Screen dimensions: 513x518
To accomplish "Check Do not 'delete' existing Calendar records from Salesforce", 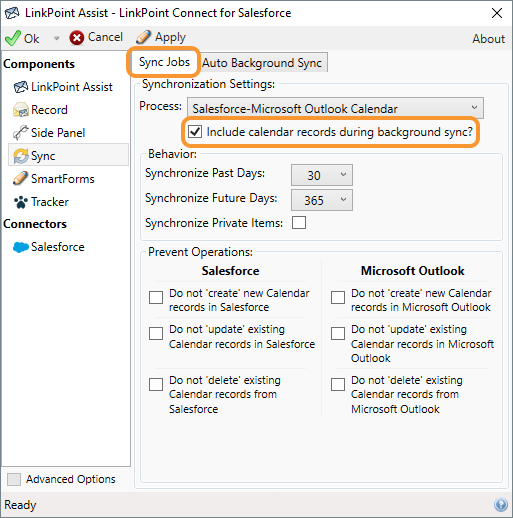I will pos(156,384).
